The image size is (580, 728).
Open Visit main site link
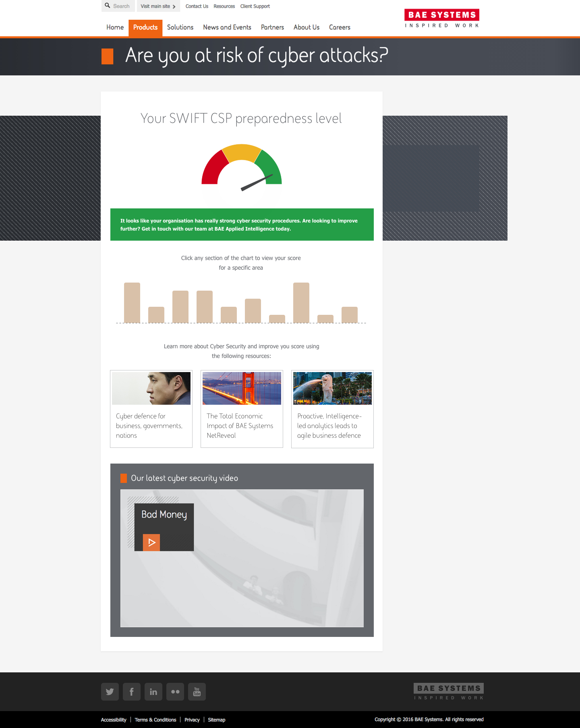tap(158, 6)
